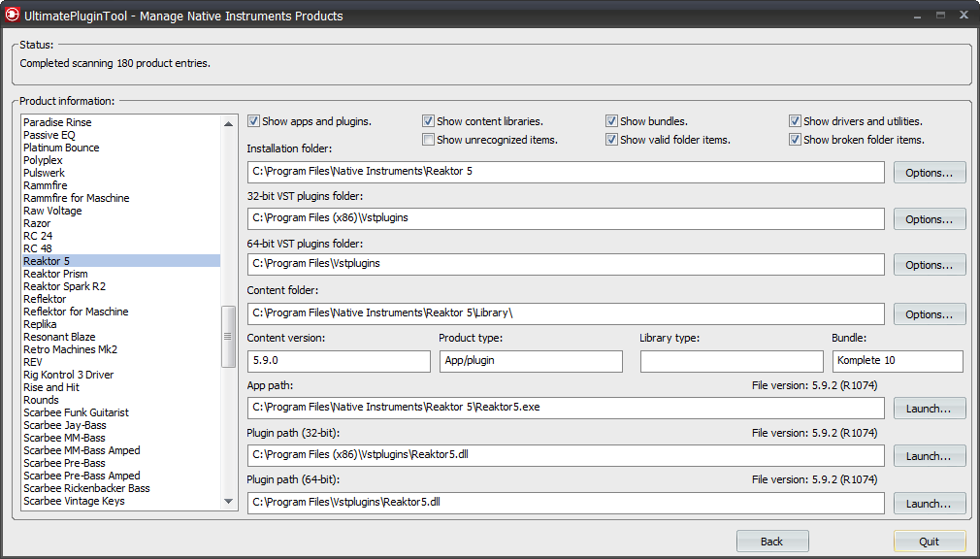Click the product list scroll down arrow
The width and height of the screenshot is (980, 559).
(x=228, y=502)
